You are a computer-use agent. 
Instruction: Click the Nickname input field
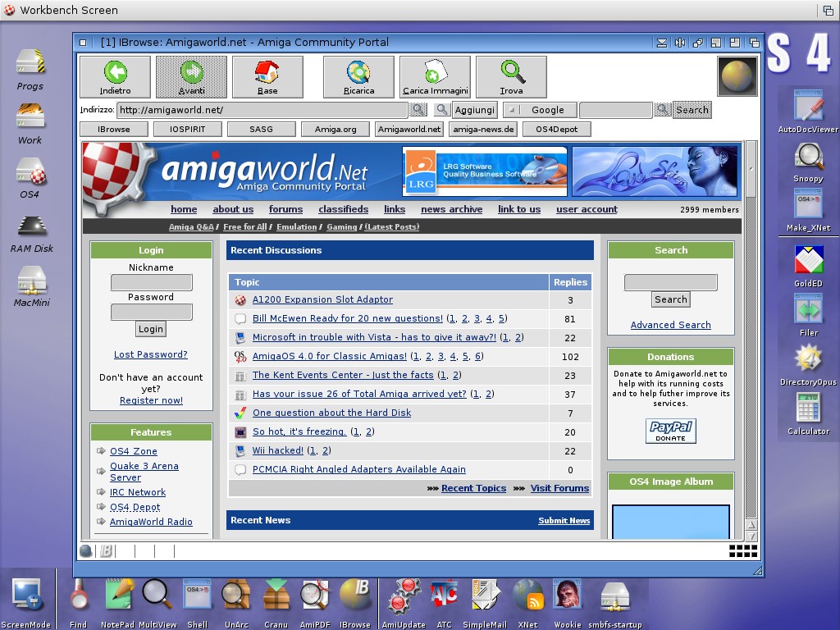click(x=152, y=282)
